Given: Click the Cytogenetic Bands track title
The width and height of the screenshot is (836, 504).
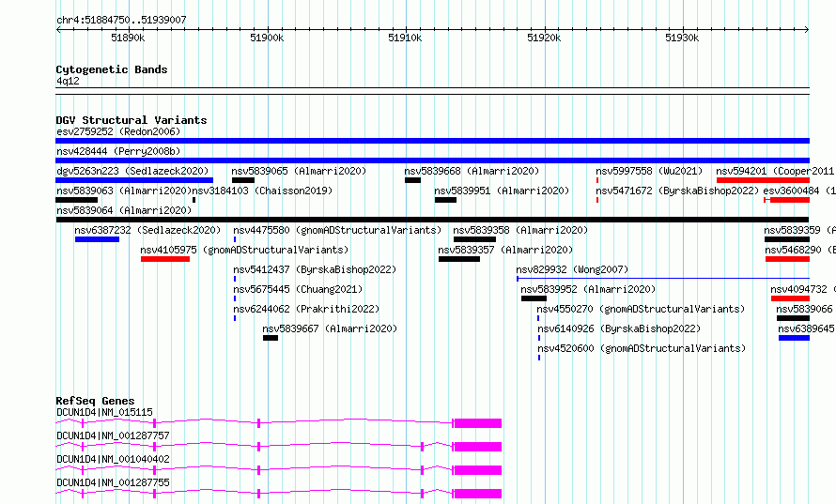Looking at the screenshot, I should click(x=112, y=69).
